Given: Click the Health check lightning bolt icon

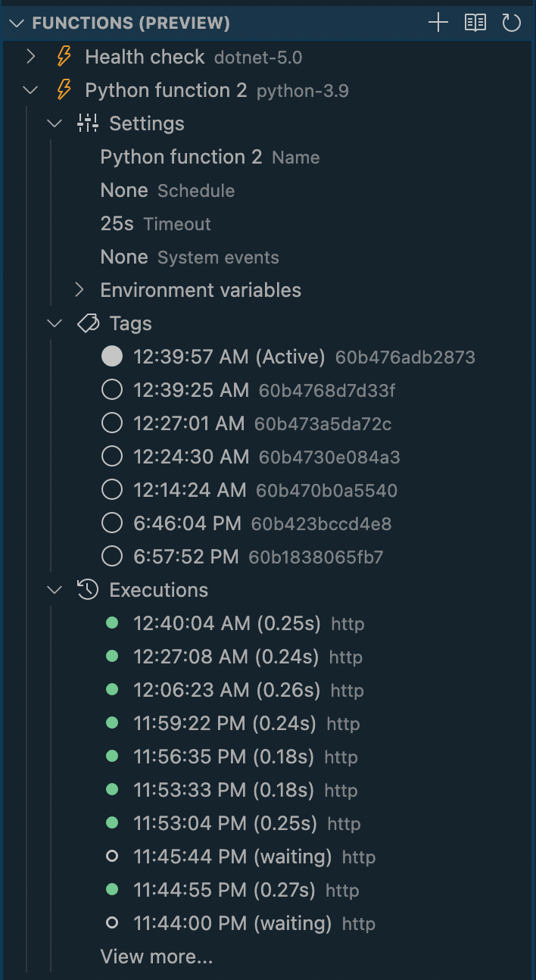Looking at the screenshot, I should [64, 57].
